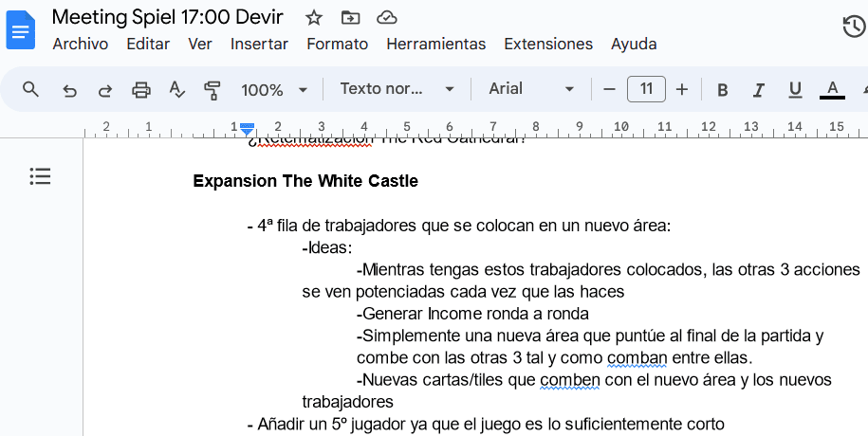The image size is (868, 436).
Task: Click the line '- Añadir un 5º jugador'
Action: coord(486,425)
